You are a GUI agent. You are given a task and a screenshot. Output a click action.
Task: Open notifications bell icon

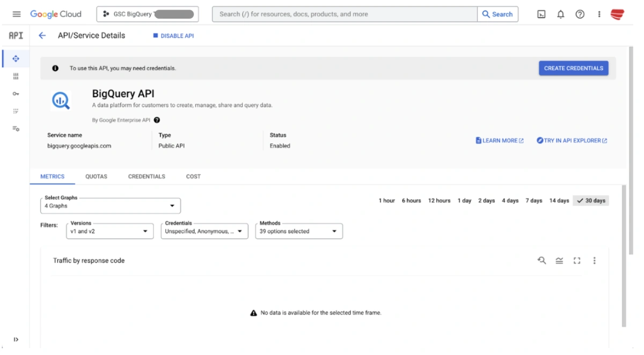click(560, 14)
